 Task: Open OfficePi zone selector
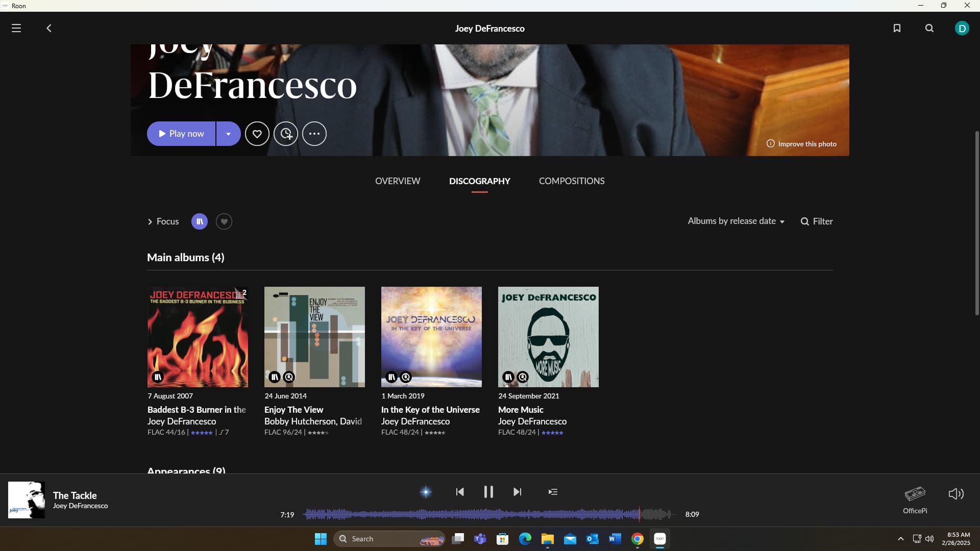point(915,500)
